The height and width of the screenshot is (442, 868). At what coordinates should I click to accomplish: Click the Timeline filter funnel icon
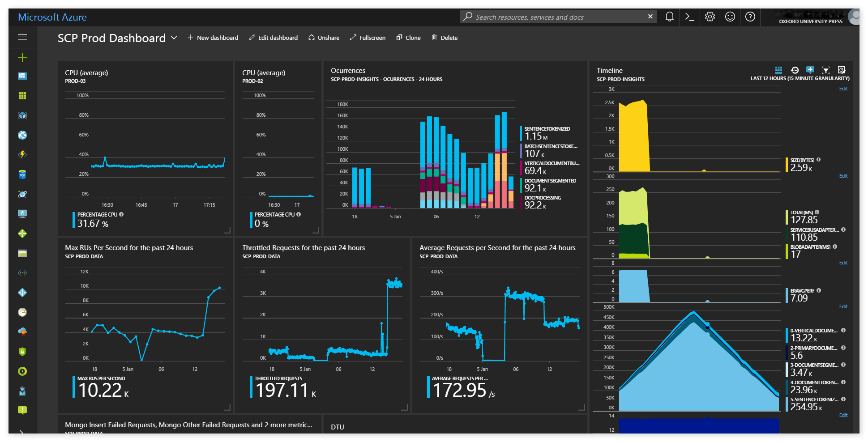point(826,70)
